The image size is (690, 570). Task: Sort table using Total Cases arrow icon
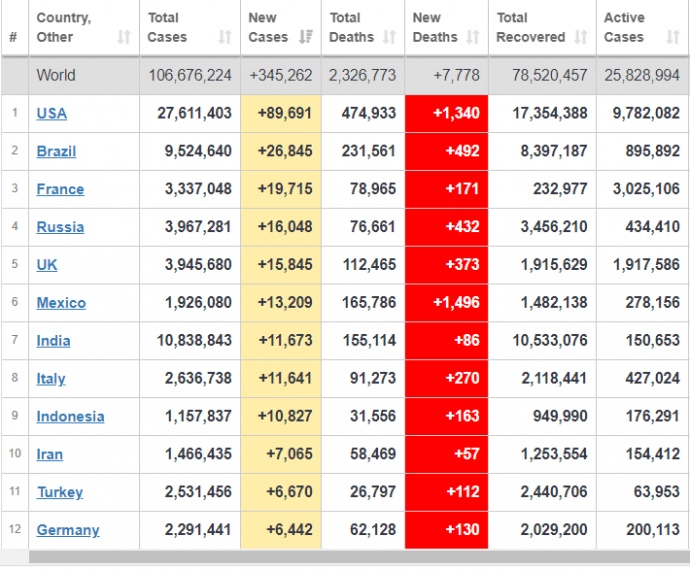(225, 37)
